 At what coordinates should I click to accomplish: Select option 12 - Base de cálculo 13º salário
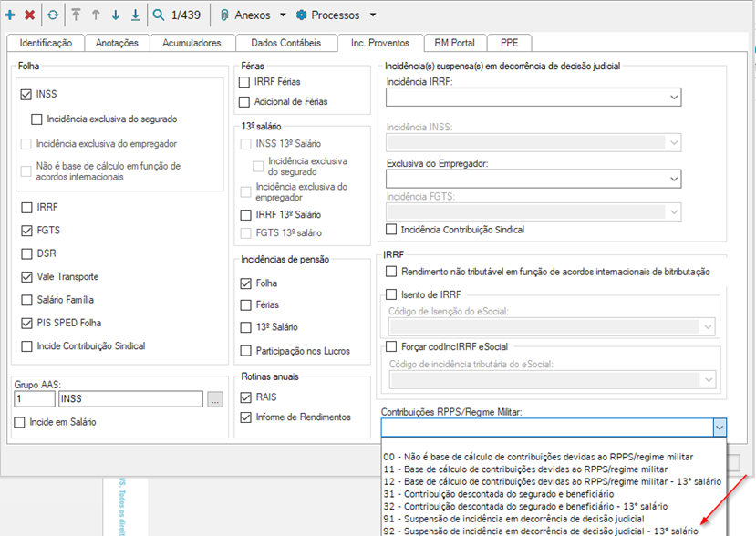[552, 481]
